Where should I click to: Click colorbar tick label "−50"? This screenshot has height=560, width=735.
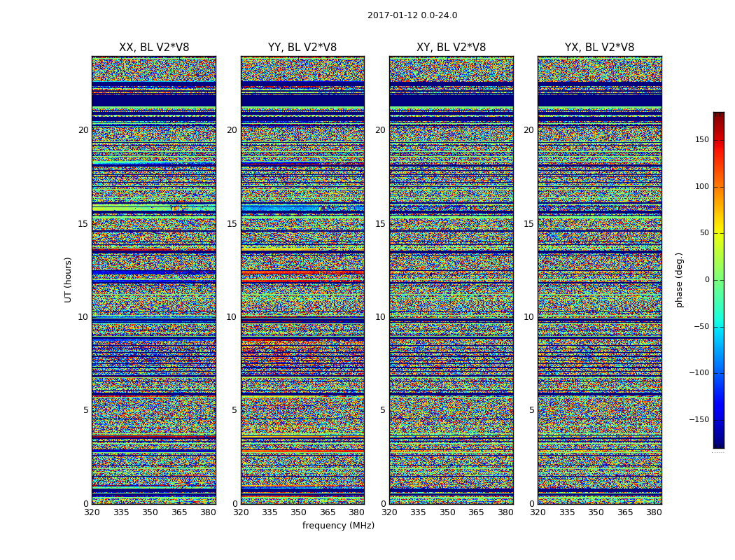pos(701,326)
